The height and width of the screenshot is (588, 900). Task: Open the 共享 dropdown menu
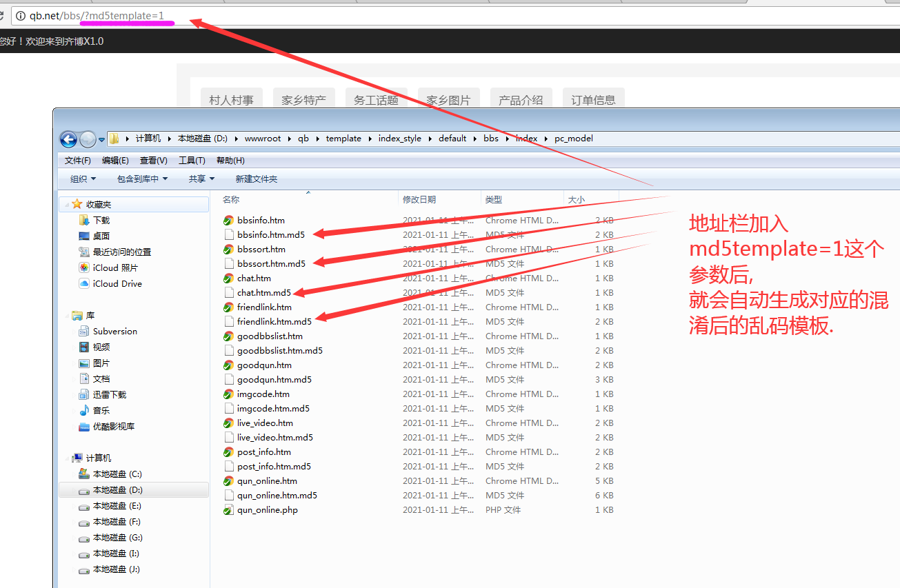(x=201, y=179)
